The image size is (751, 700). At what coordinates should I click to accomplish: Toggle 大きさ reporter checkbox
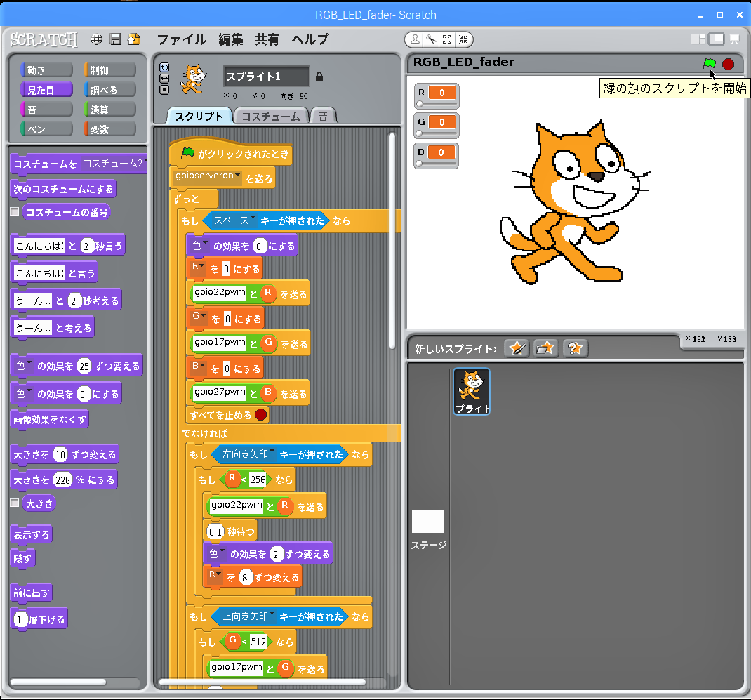[x=15, y=503]
